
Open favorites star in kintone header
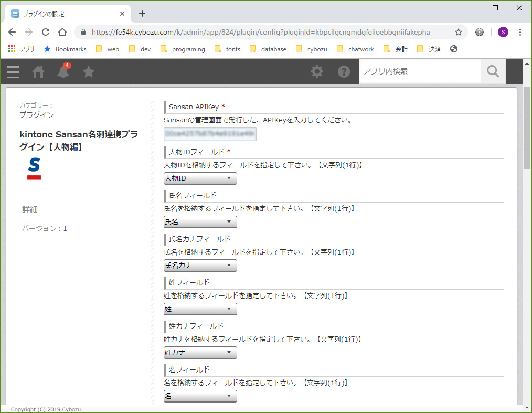point(89,71)
